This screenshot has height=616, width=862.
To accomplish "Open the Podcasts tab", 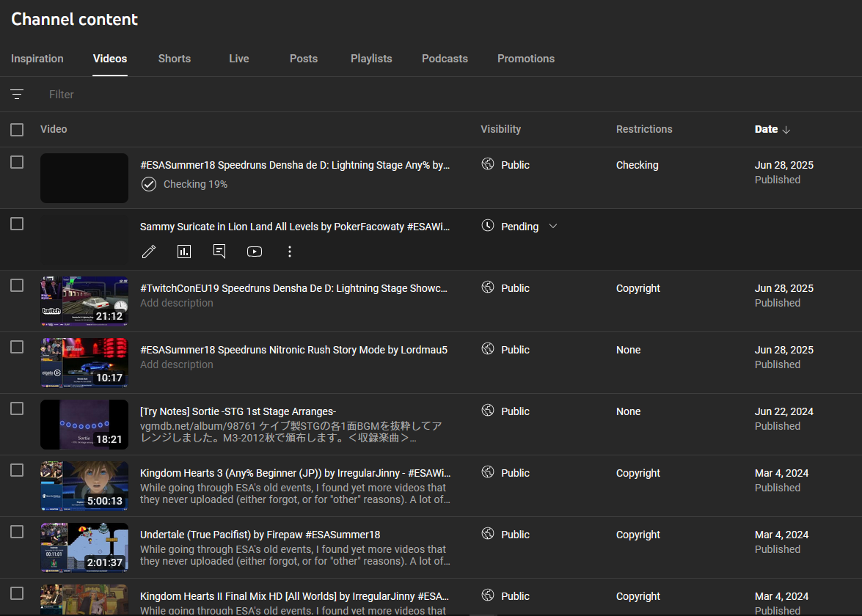I will click(x=445, y=59).
